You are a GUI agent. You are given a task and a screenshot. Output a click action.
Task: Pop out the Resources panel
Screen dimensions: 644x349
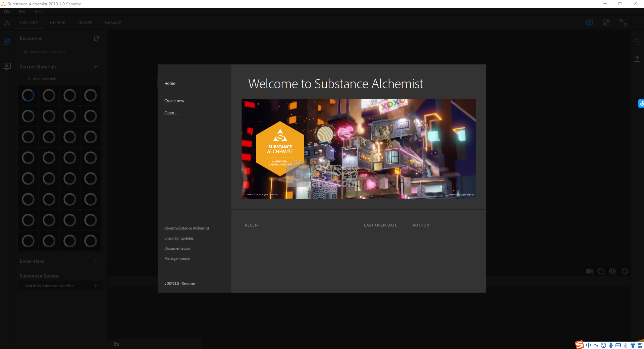[97, 38]
